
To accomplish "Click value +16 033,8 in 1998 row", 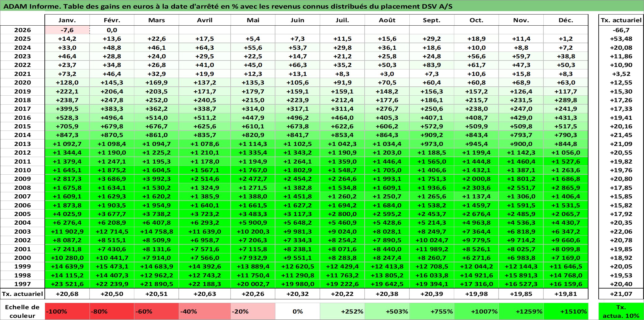I will [x=432, y=275].
